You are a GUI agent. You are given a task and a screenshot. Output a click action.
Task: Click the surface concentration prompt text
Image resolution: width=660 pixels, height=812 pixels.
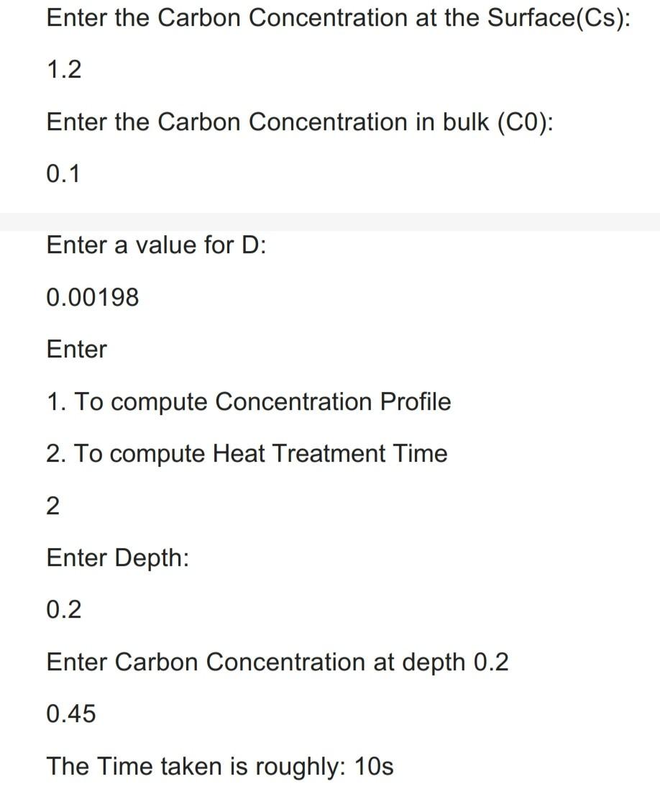click(339, 19)
